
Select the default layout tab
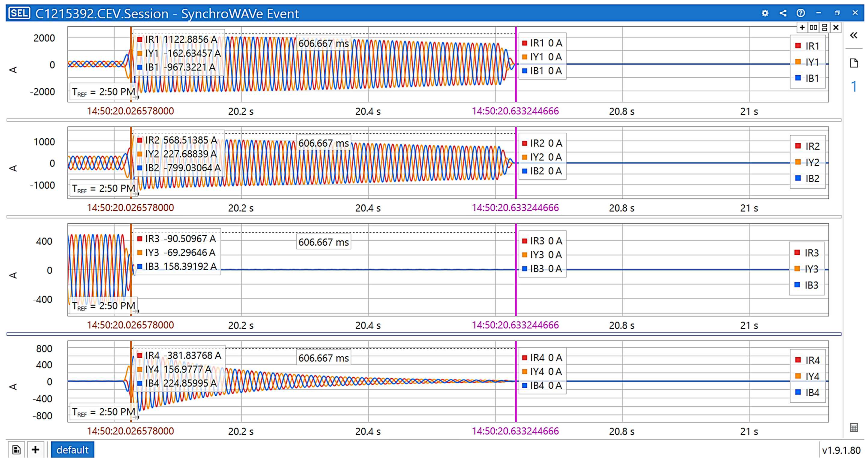click(x=72, y=449)
